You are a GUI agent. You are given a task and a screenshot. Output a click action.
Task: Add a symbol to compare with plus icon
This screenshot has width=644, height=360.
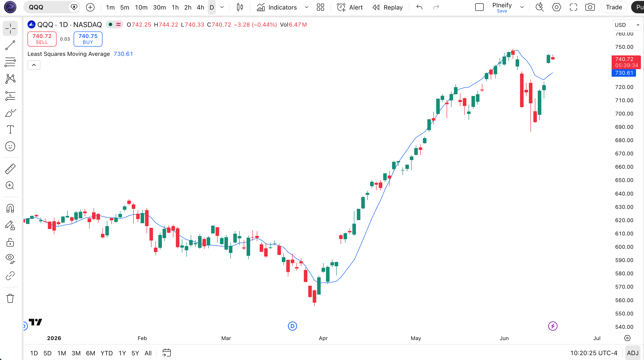pos(90,7)
